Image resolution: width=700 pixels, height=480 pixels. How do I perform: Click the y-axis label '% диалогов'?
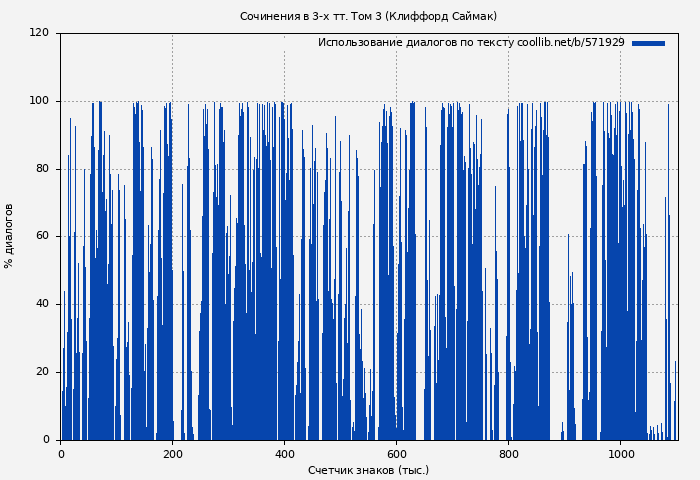coord(9,236)
